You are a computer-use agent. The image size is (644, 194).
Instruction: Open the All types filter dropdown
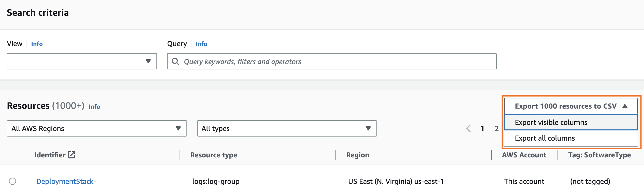287,128
